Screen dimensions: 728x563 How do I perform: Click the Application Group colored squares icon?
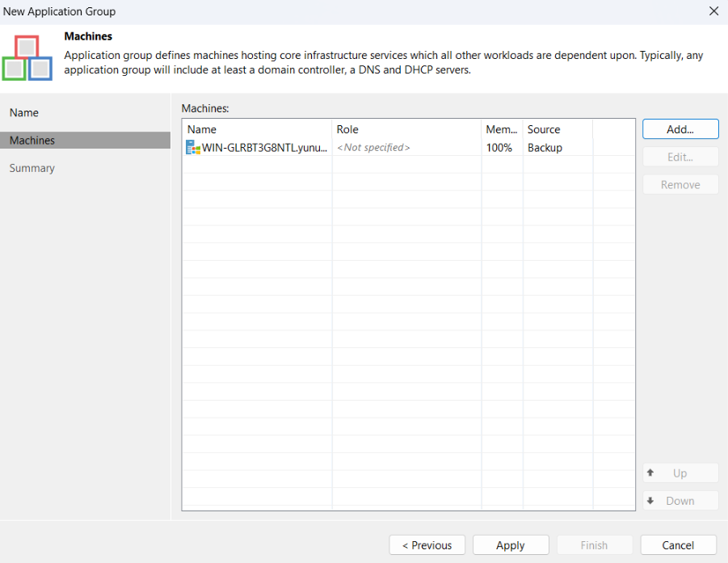click(x=27, y=57)
